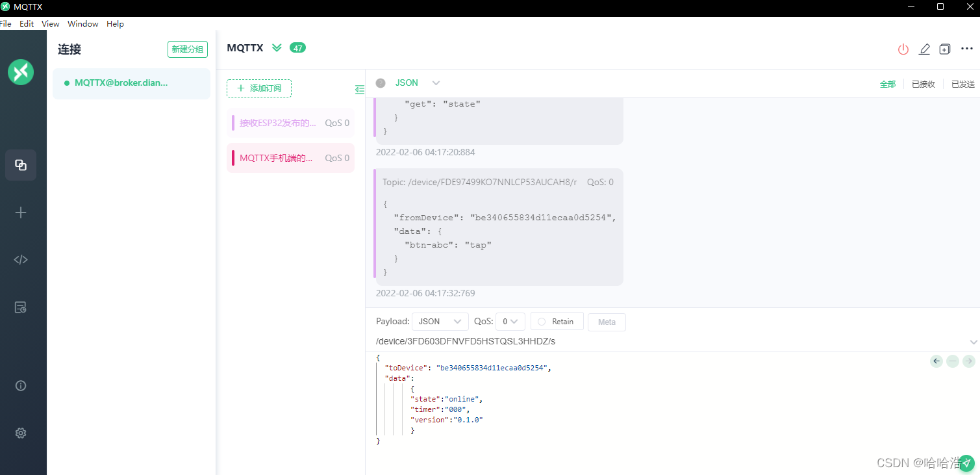Image resolution: width=980 pixels, height=475 pixels.
Task: Open the Window menu
Action: [x=83, y=24]
